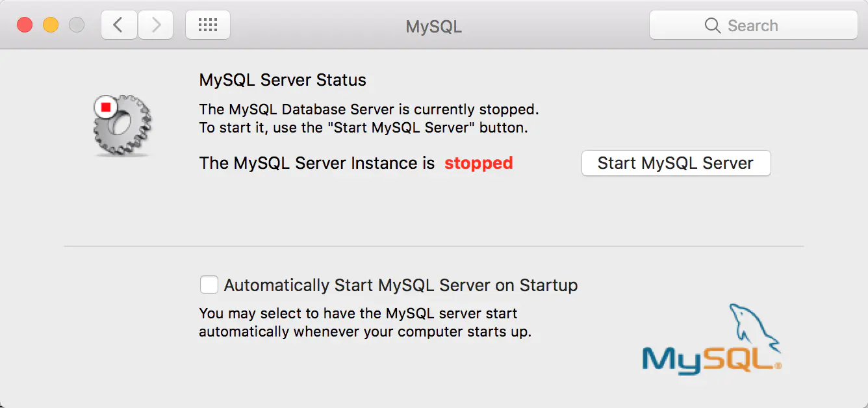Image resolution: width=868 pixels, height=408 pixels.
Task: Click the red stop badge on the gear
Action: [105, 107]
